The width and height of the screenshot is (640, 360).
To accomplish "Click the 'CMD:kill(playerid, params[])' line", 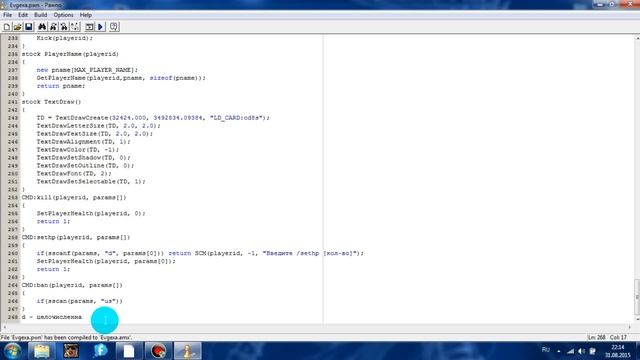I will tap(74, 197).
